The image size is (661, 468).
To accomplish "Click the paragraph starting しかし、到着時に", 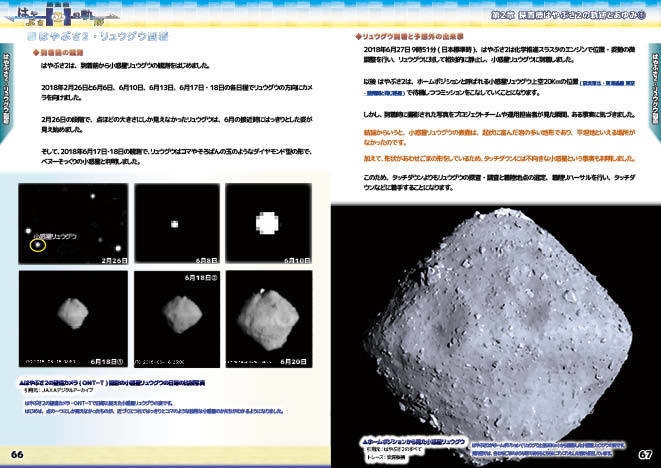I will tap(499, 115).
